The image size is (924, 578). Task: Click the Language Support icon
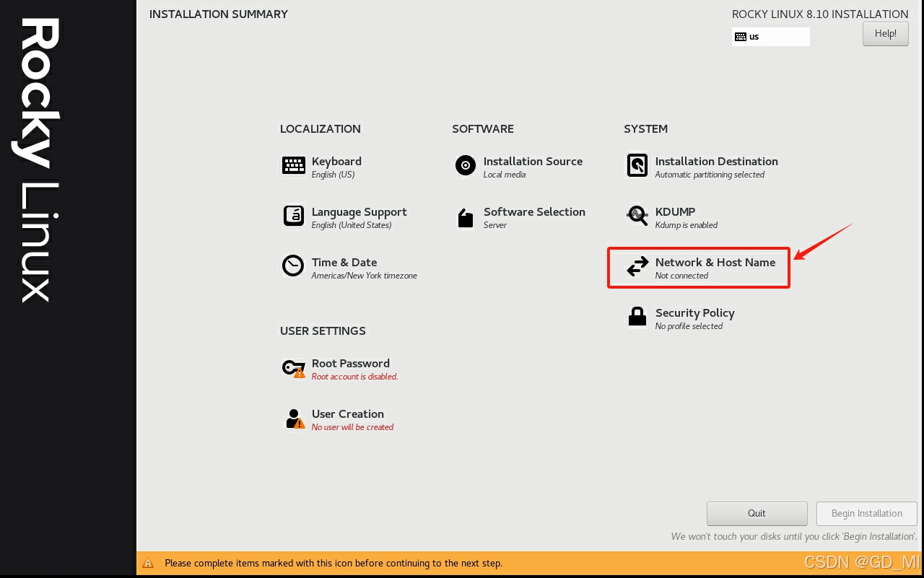pyautogui.click(x=293, y=215)
